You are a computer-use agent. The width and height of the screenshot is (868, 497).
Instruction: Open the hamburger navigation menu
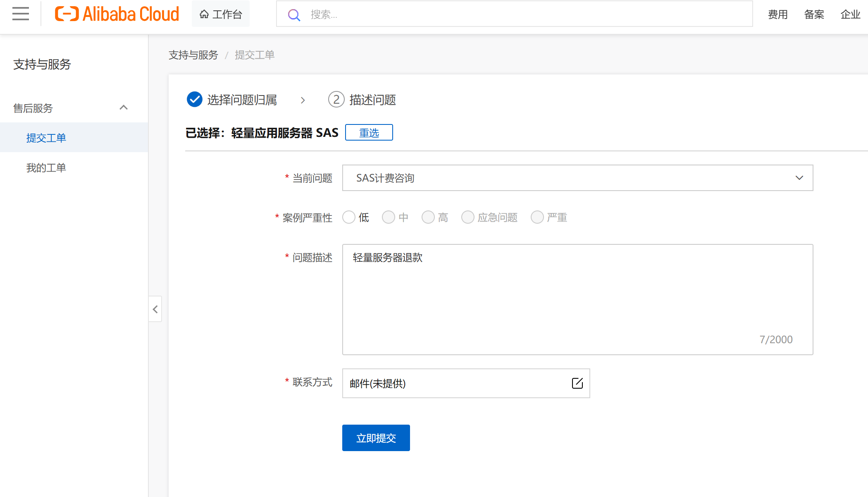[21, 14]
